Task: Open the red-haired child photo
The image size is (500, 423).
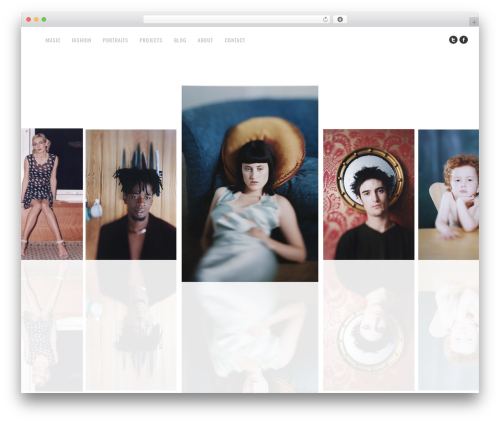Action: point(449,195)
